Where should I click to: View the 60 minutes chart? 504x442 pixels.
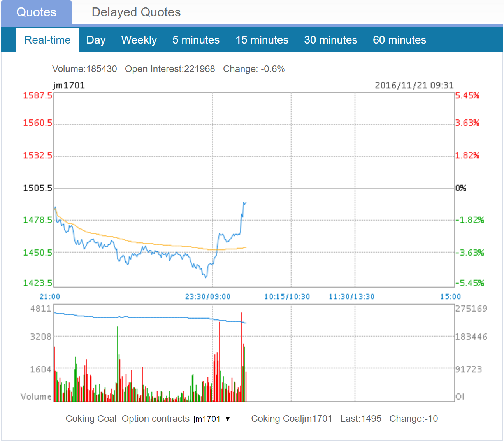coord(399,40)
